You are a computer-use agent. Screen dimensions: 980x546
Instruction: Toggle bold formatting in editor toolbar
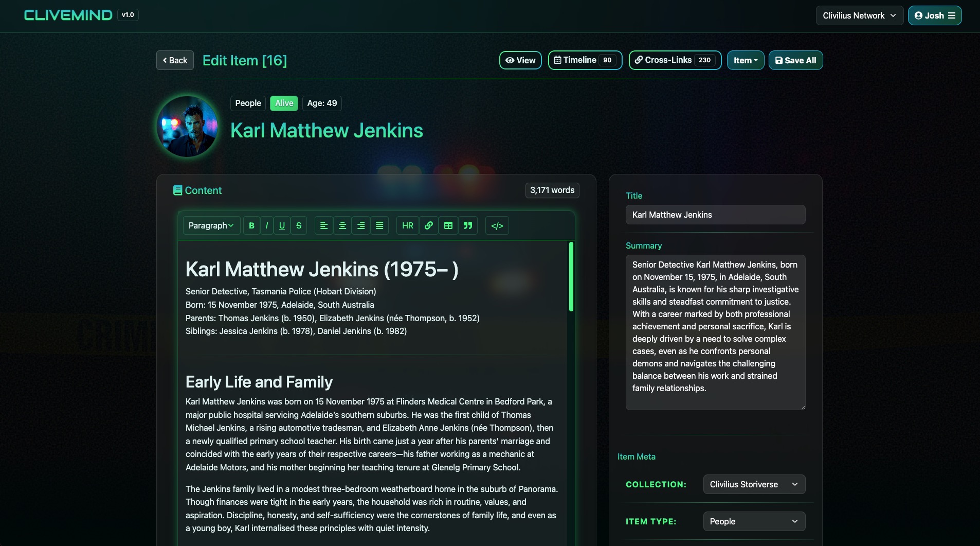(251, 225)
